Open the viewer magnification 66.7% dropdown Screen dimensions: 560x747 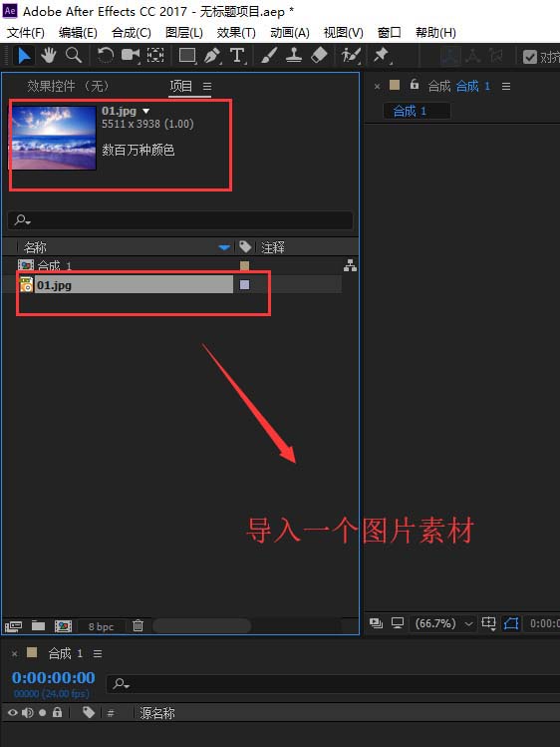443,623
